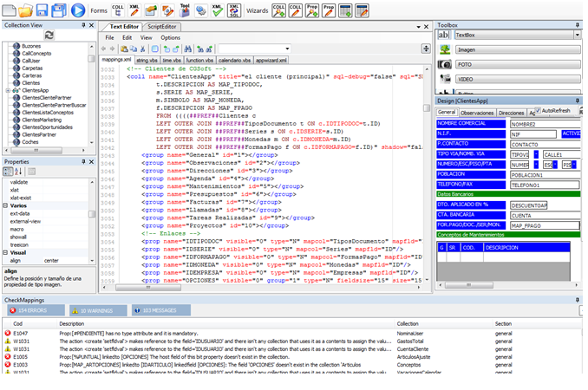The height and width of the screenshot is (390, 588).
Task: Click the move cross icon in editor toolbar
Action: pyautogui.click(x=426, y=49)
